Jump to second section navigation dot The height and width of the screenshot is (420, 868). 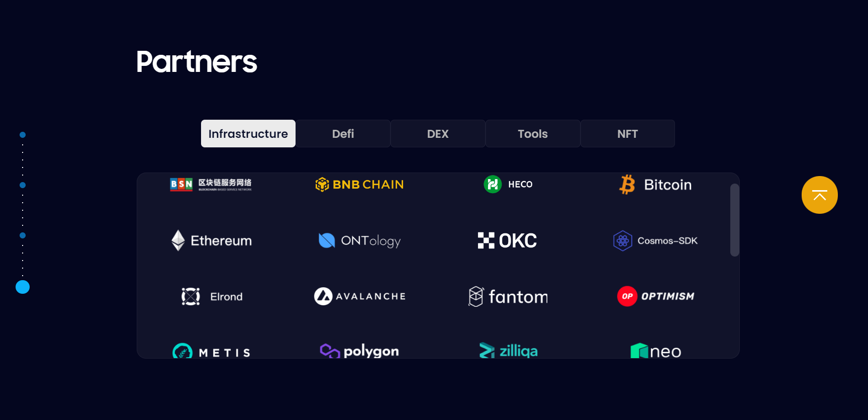pos(23,185)
